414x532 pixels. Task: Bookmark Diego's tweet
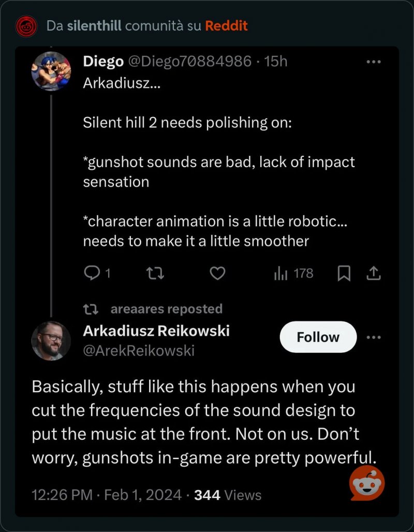tap(344, 273)
